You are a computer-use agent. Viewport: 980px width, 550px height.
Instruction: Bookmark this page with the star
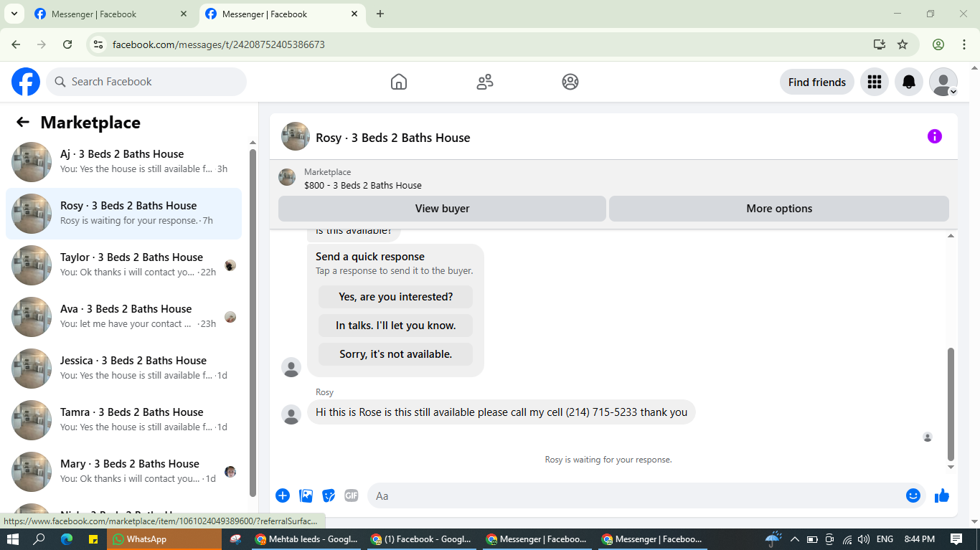point(903,44)
